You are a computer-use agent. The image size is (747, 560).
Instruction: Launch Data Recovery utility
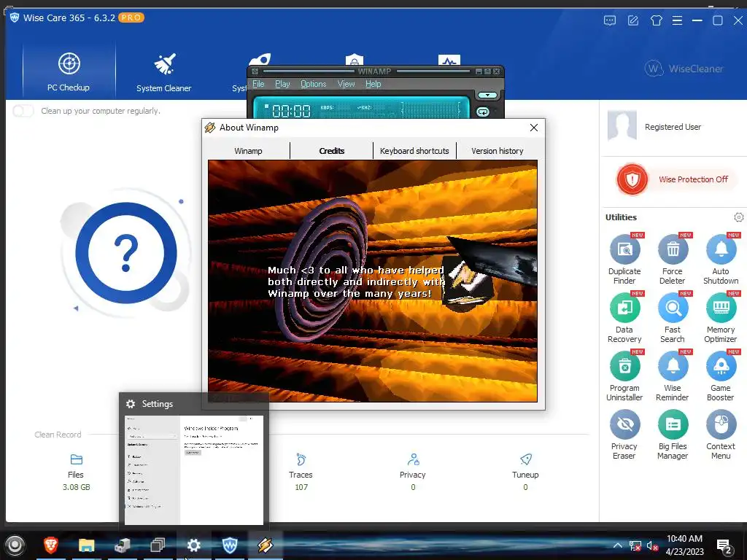[x=624, y=318]
